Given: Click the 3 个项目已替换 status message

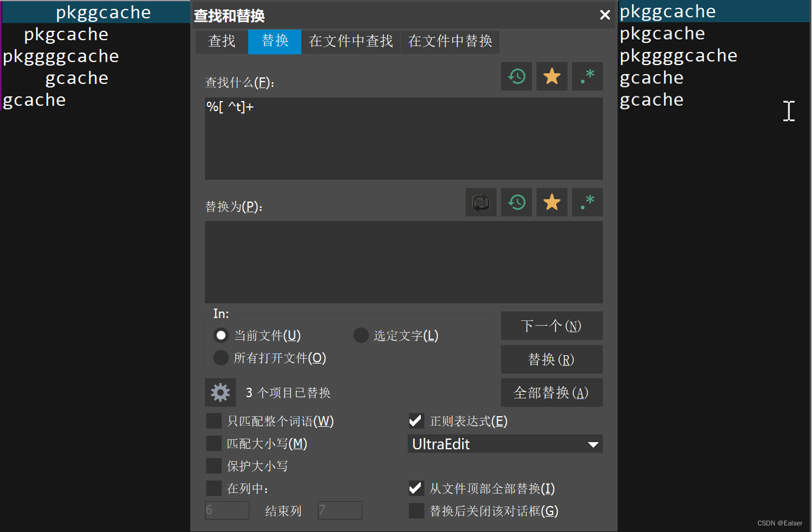Looking at the screenshot, I should coord(288,392).
